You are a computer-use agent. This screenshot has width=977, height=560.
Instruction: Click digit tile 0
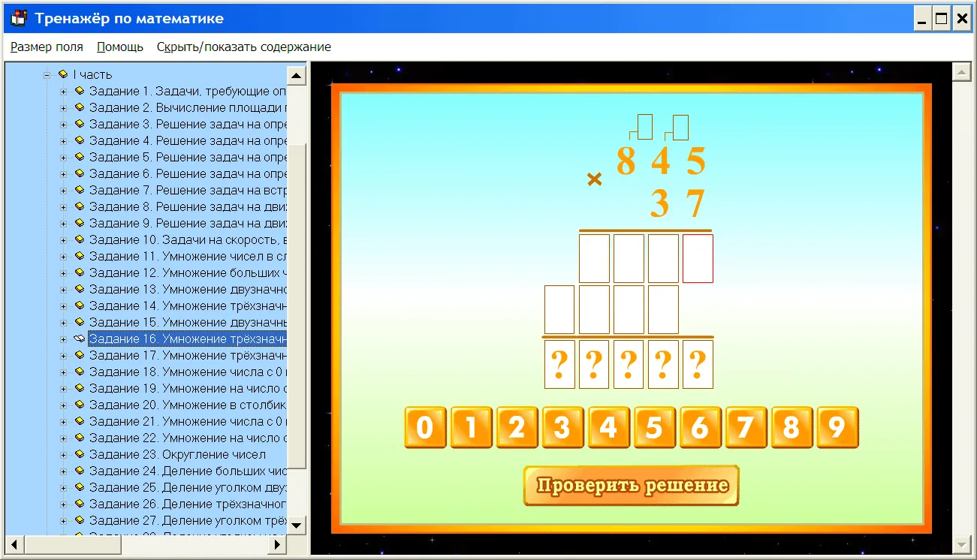425,428
